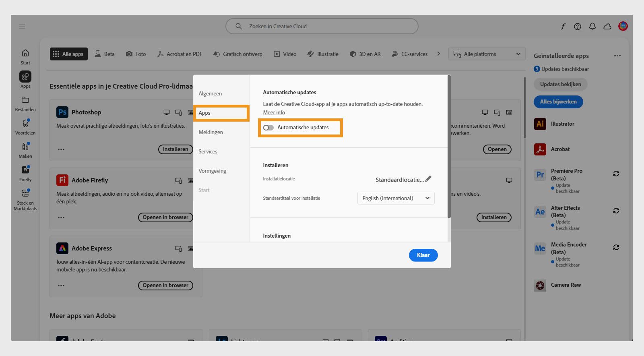Screen dimensions: 644x356
Task: Click into Zoeken in Creative Cloud field
Action: 322,27
